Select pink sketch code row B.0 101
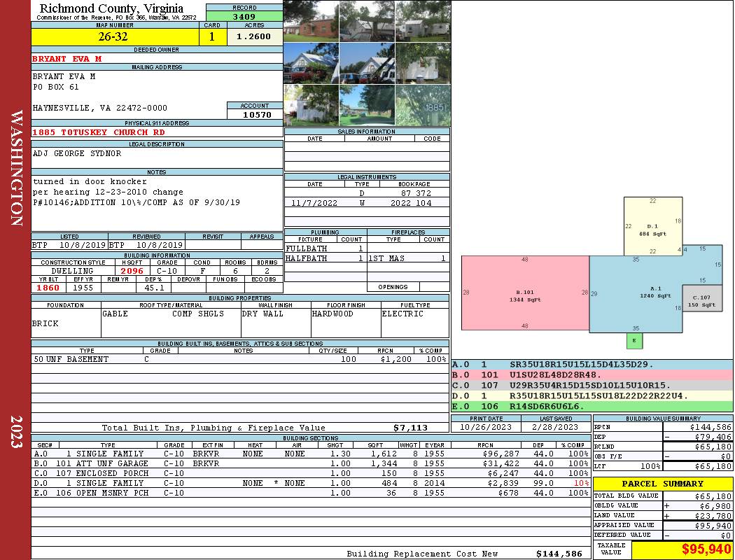 tap(592, 375)
